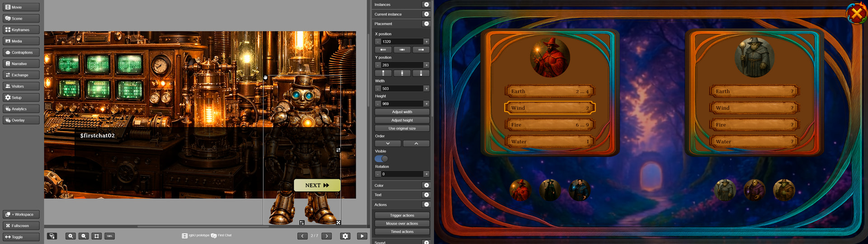
Task: Expand the Instances section
Action: point(426,5)
